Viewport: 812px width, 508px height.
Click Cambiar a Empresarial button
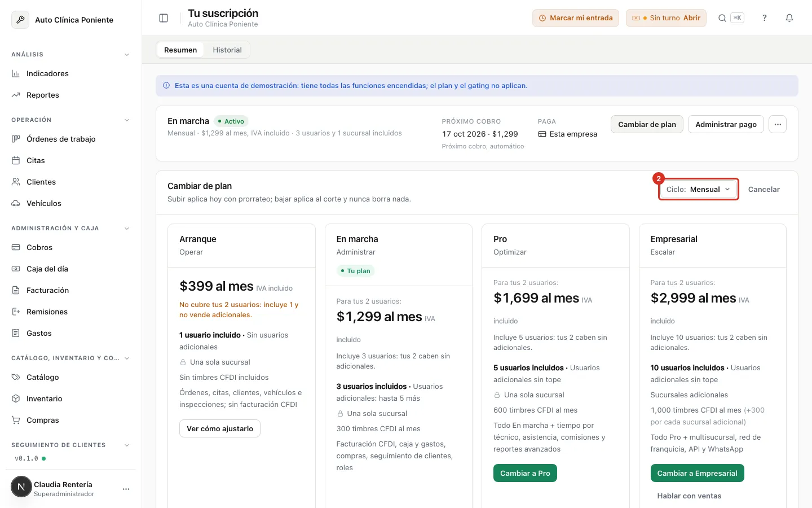698,473
